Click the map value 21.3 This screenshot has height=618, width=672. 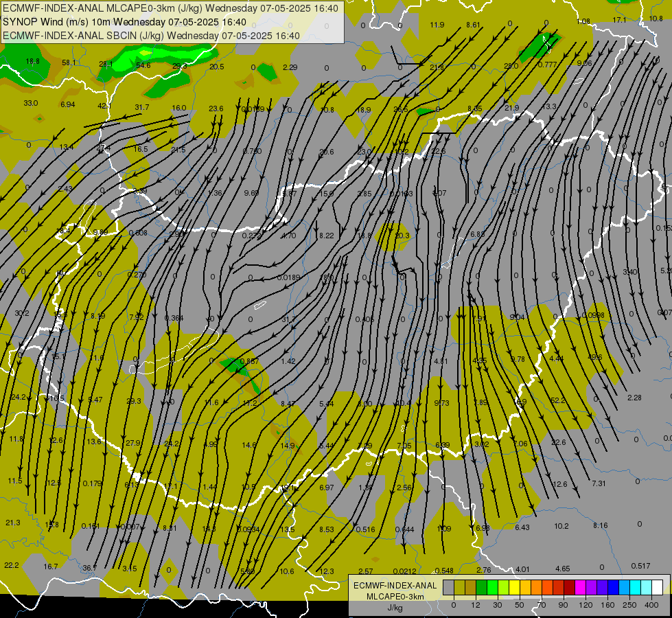pyautogui.click(x=13, y=523)
